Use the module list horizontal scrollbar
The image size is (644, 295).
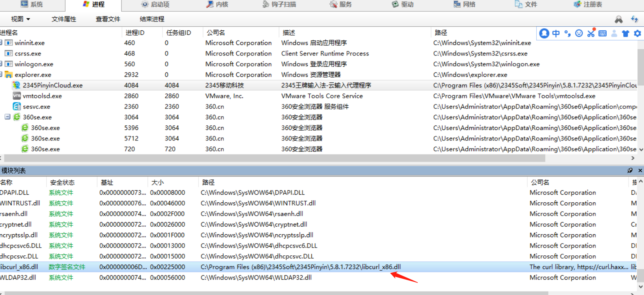[x=276, y=293]
